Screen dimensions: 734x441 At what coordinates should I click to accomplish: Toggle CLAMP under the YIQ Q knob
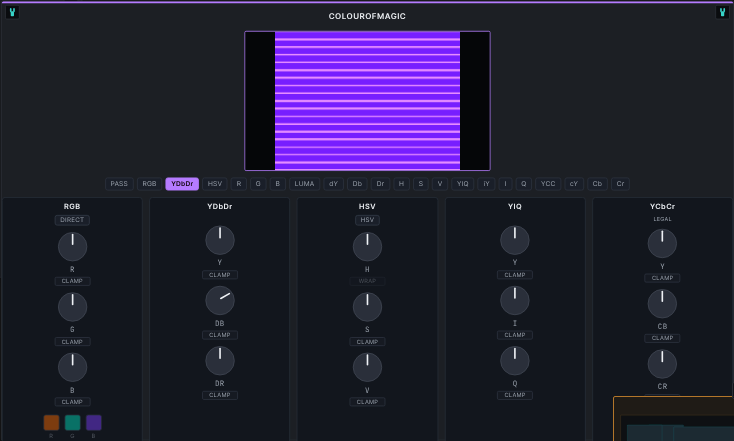(x=514, y=395)
